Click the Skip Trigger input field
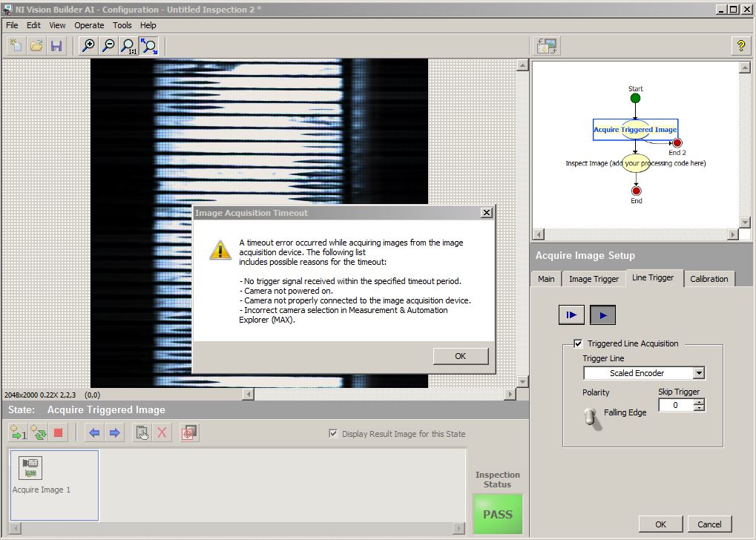 [x=676, y=405]
